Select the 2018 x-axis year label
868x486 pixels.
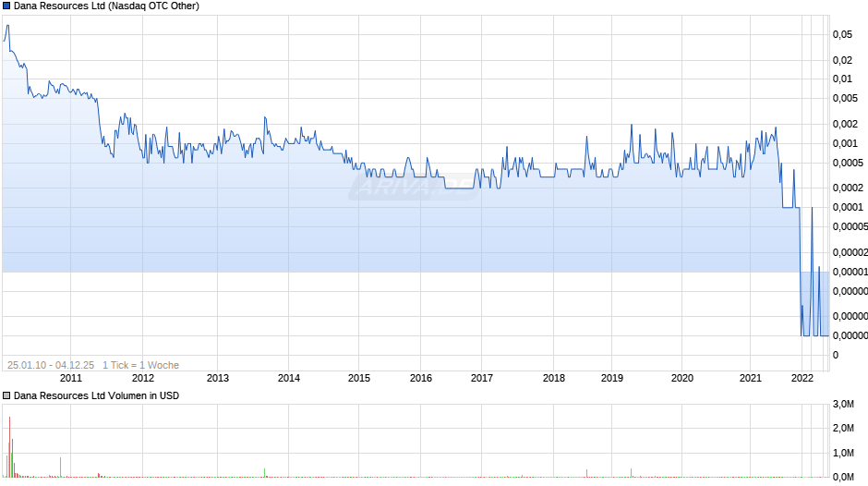pyautogui.click(x=553, y=378)
